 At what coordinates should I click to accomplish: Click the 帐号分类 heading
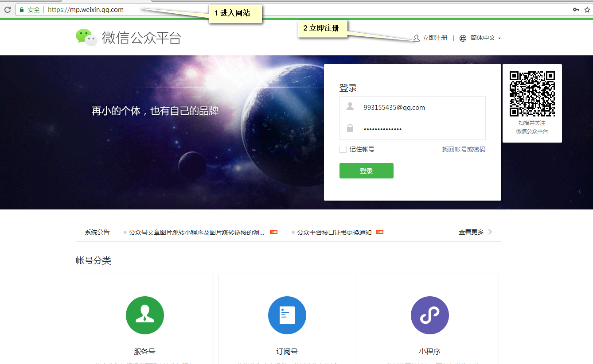94,260
